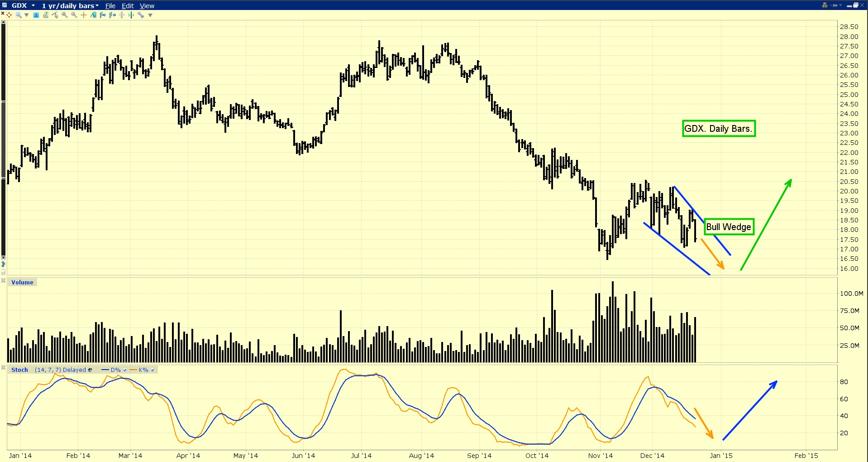Screen dimensions: 868x462
Task: Open chart settings with the wrench icon
Action: pos(141,15)
